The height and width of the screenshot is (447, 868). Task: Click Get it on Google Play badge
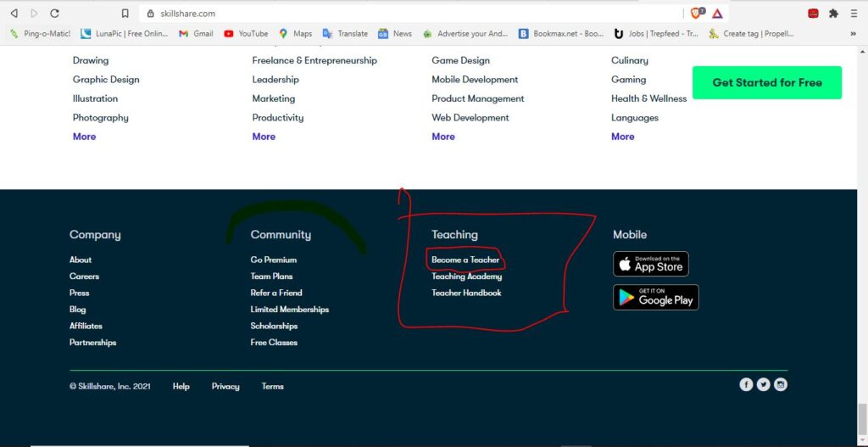click(x=656, y=298)
